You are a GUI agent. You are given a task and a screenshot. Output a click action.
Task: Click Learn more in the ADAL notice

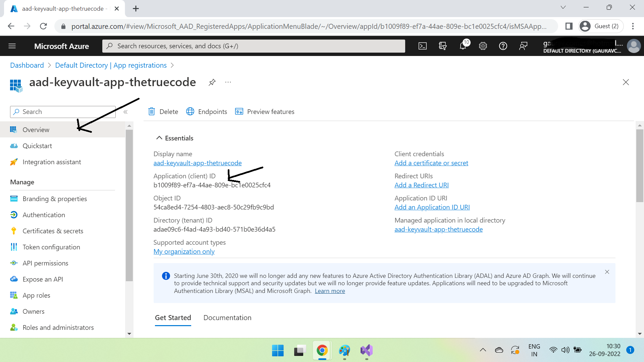[330, 291]
